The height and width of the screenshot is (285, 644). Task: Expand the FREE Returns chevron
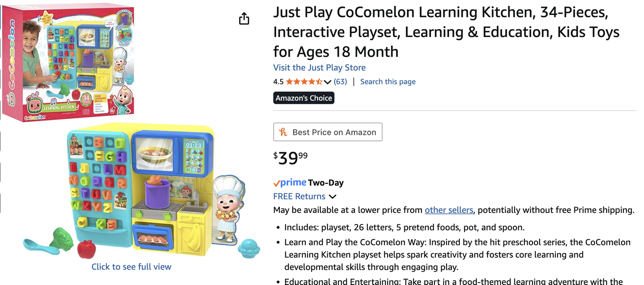pos(332,196)
